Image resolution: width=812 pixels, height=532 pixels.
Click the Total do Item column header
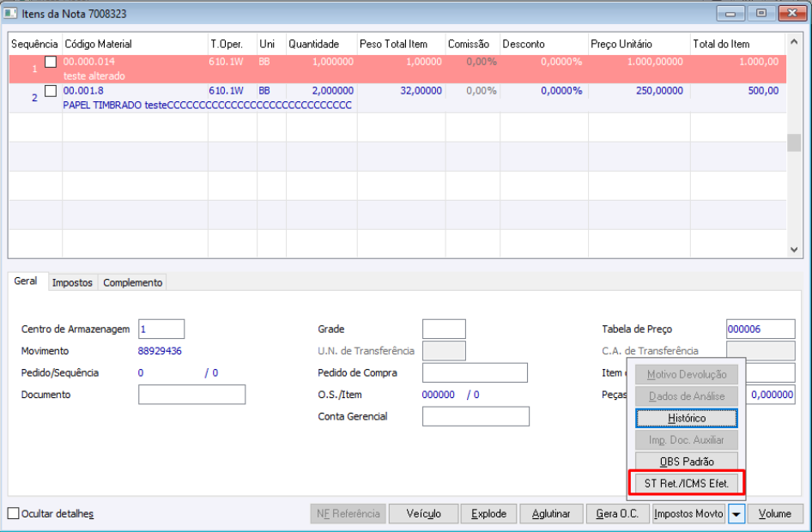point(737,44)
